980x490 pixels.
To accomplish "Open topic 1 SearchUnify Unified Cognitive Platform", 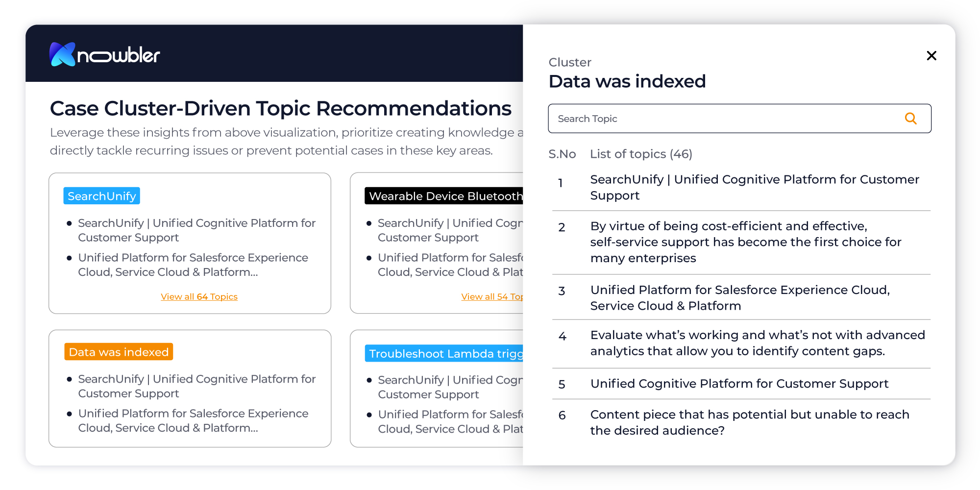I will [754, 187].
